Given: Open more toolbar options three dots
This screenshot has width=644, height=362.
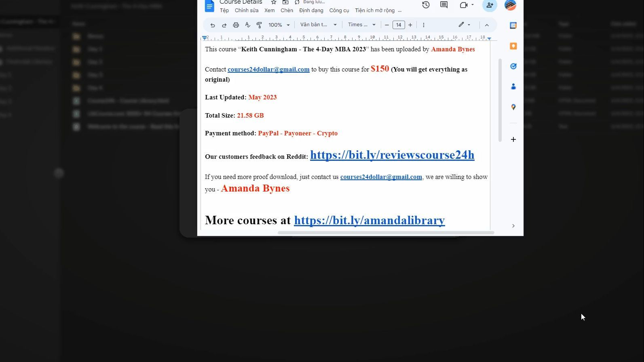Looking at the screenshot, I should pyautogui.click(x=424, y=25).
